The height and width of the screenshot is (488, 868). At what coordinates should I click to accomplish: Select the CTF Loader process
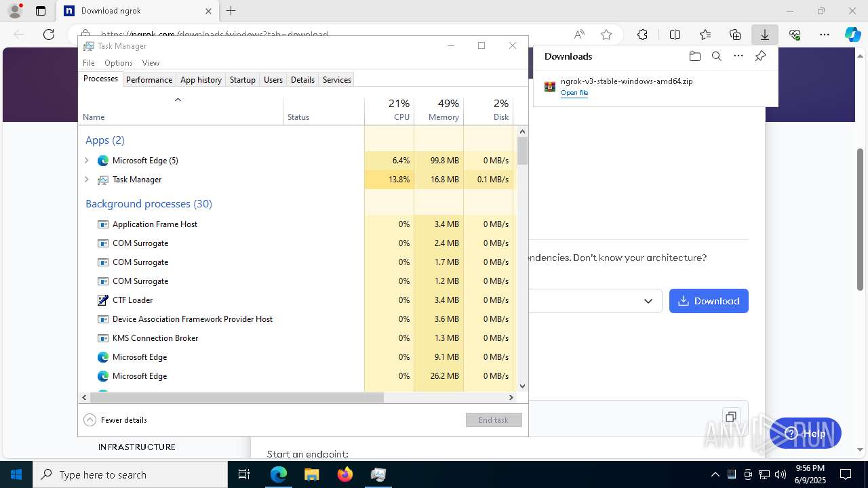click(x=296, y=300)
